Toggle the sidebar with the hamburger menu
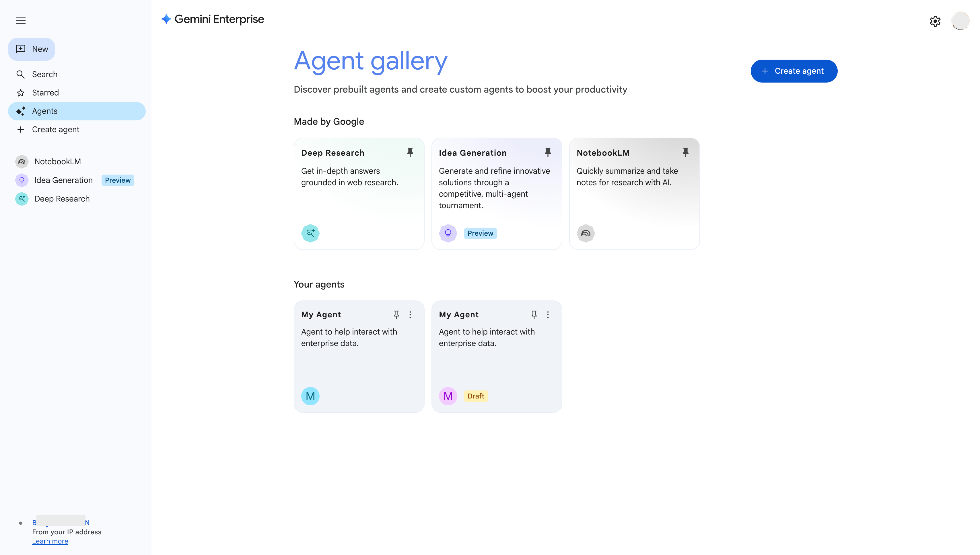Viewport: 980px width, 555px height. click(x=20, y=21)
